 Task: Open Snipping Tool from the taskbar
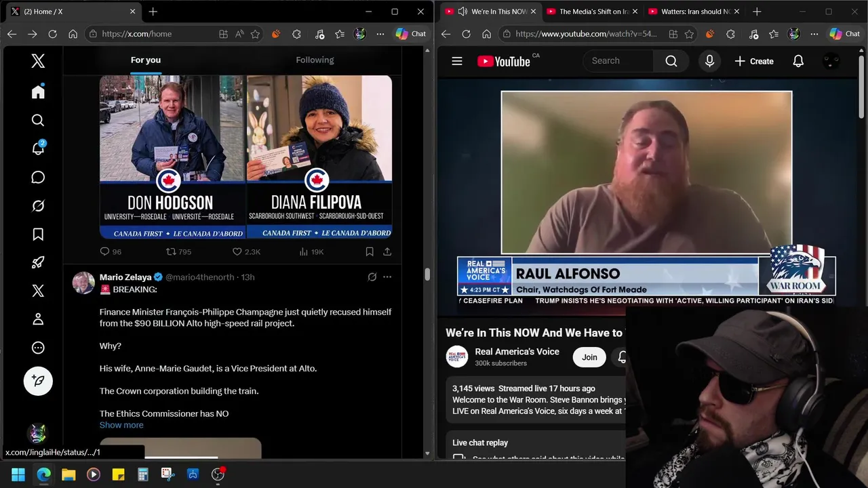pyautogui.click(x=168, y=474)
